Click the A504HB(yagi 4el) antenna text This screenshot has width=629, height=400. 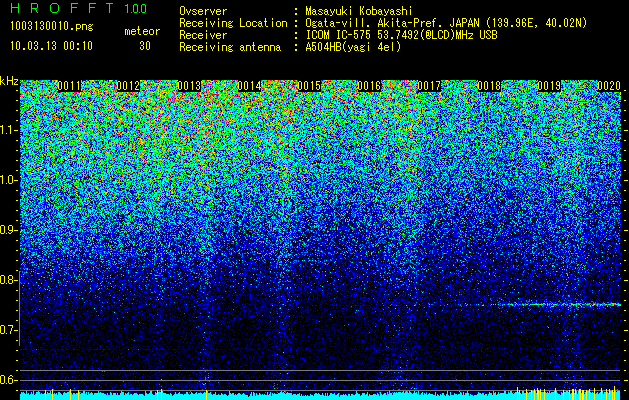[x=353, y=47]
